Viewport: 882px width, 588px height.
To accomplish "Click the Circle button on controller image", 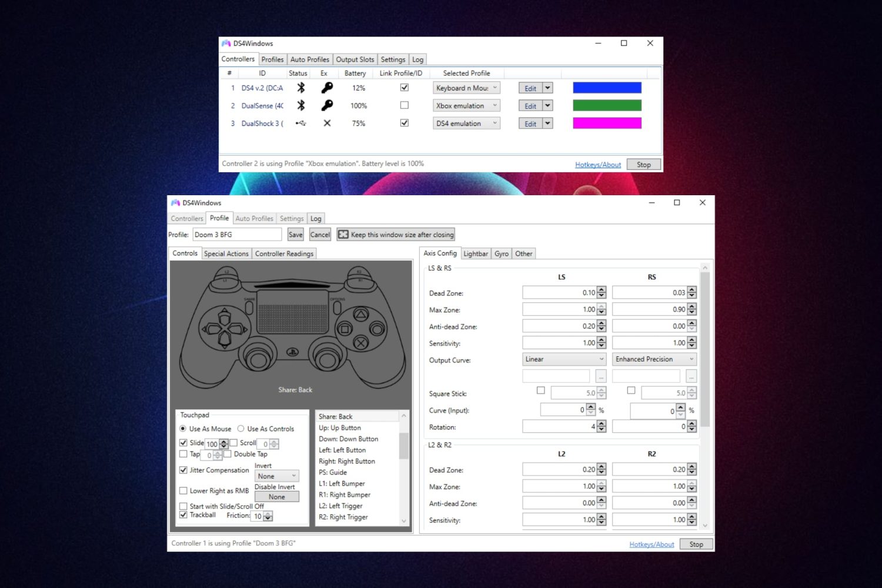I will click(x=376, y=329).
